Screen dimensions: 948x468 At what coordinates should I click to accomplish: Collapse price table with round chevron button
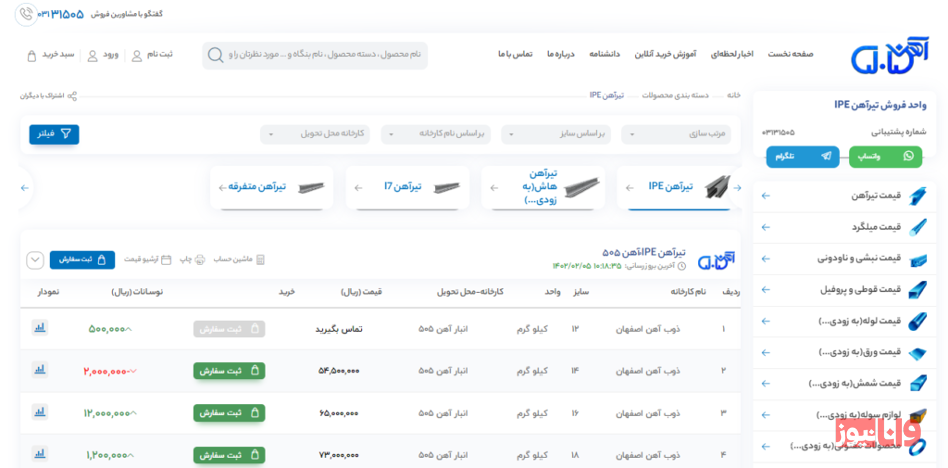pos(35,260)
